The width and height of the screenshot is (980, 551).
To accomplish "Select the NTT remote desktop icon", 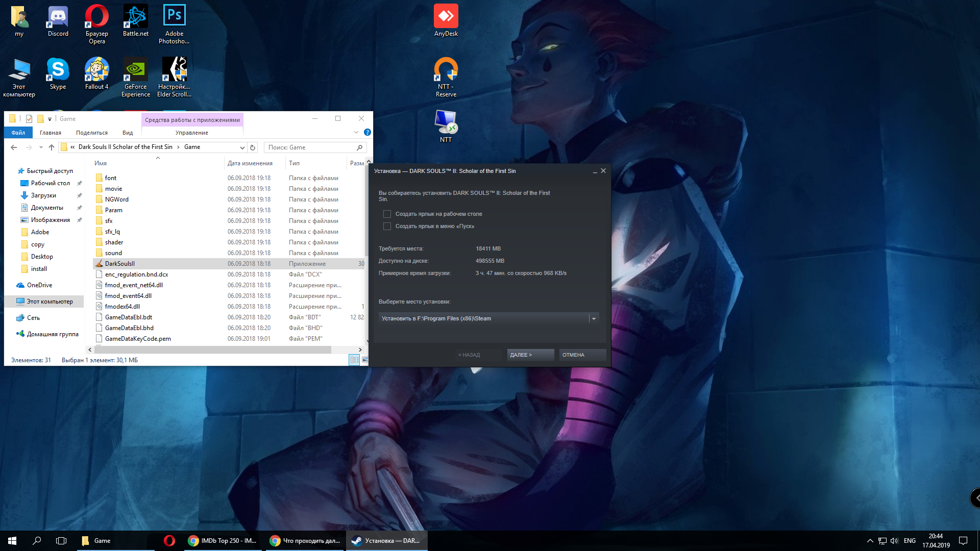I will (446, 127).
